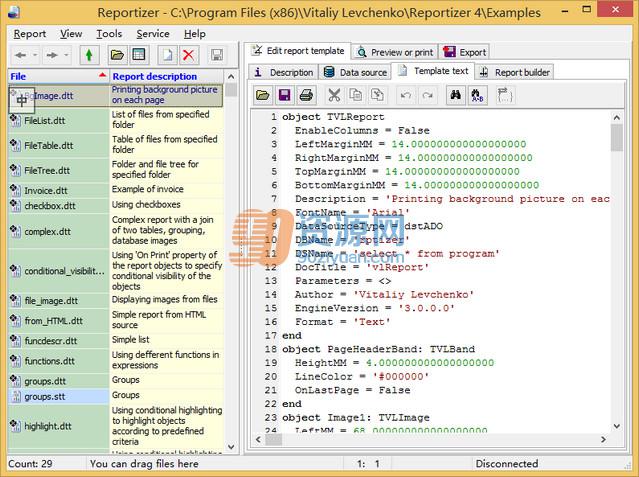The height and width of the screenshot is (477, 639).
Task: Click code line 'object TVLReport'
Action: pyautogui.click(x=333, y=117)
